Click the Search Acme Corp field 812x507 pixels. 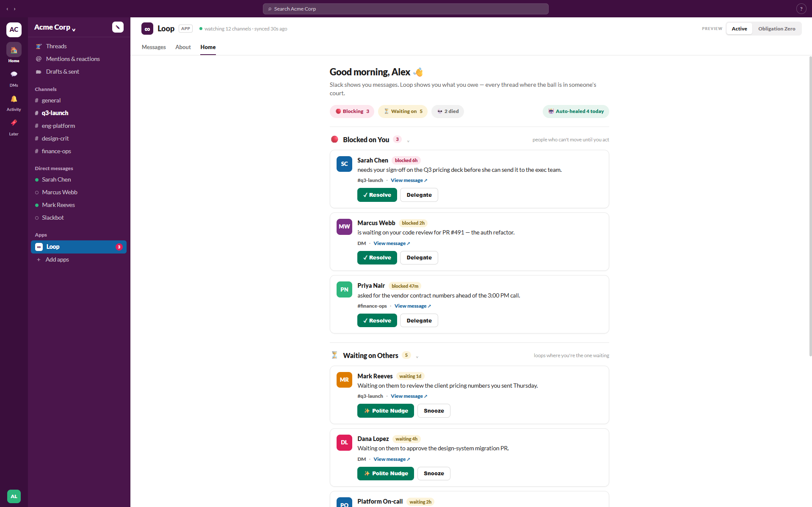(406, 9)
